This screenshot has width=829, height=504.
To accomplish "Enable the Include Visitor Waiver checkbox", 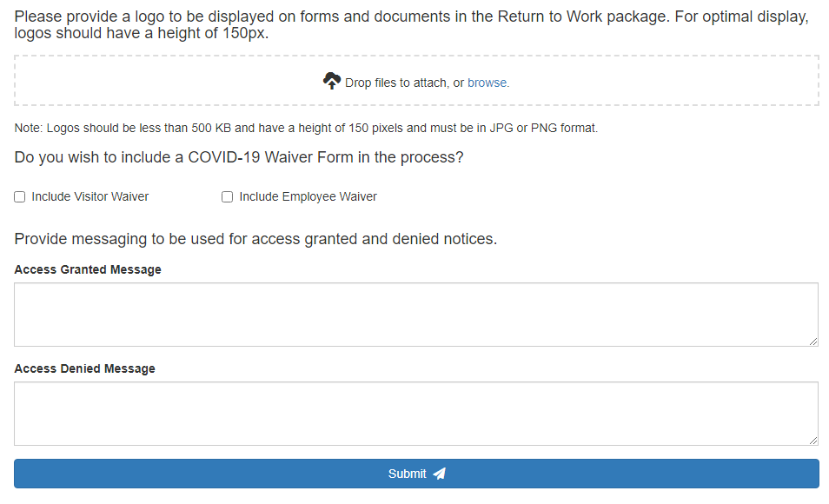I will click(x=20, y=197).
